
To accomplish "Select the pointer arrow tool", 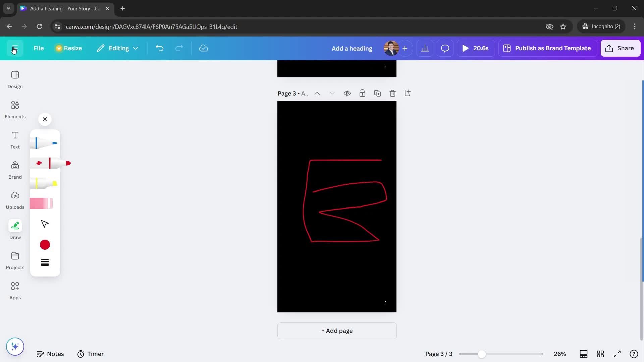I will (x=45, y=224).
